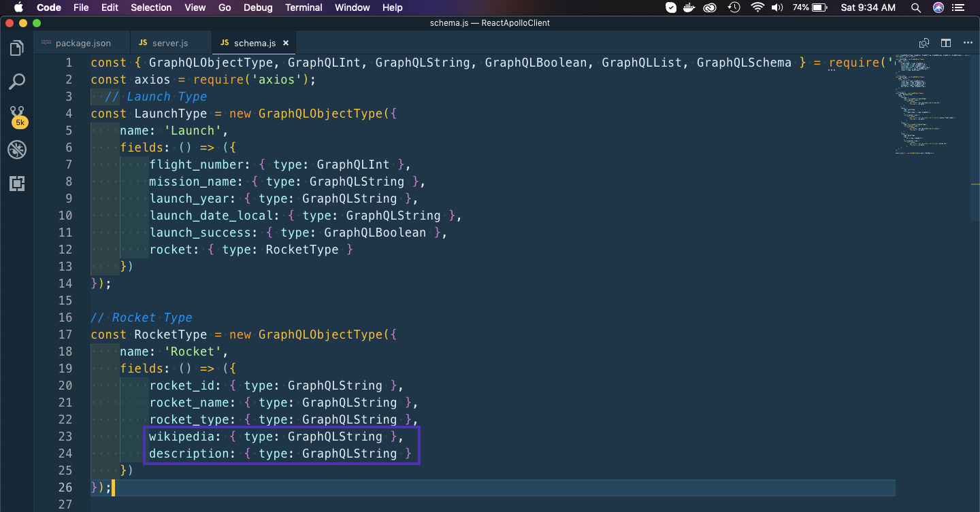
Task: Open the Search view in activity bar
Action: click(17, 82)
